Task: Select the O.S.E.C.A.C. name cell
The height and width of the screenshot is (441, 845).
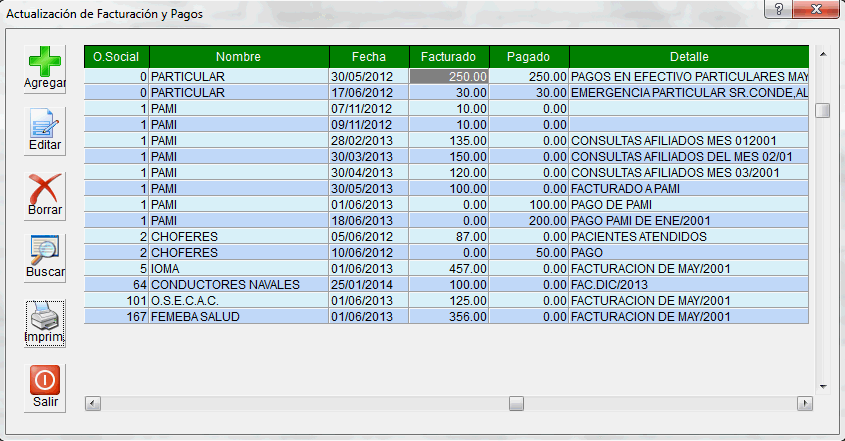Action: [x=239, y=301]
